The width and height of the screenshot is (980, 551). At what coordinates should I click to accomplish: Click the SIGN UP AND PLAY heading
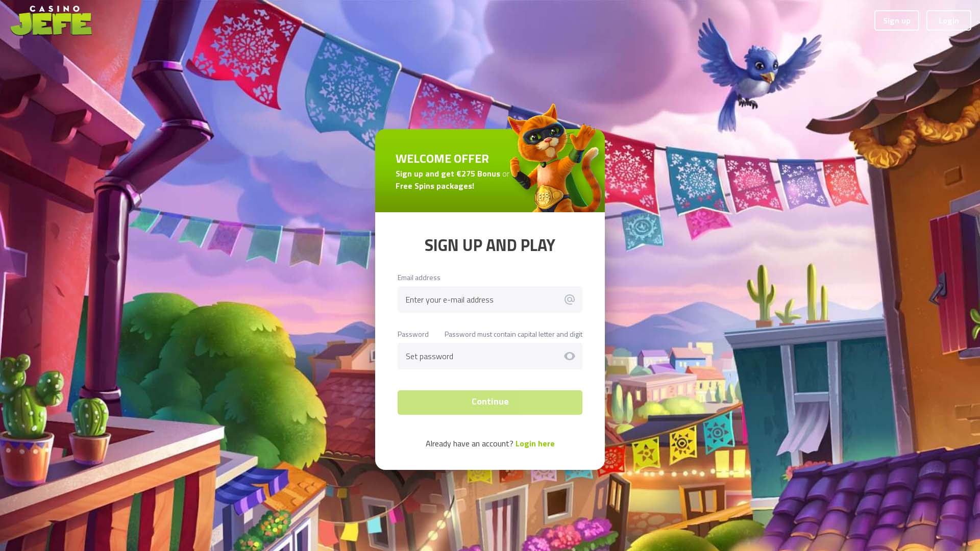click(x=489, y=245)
